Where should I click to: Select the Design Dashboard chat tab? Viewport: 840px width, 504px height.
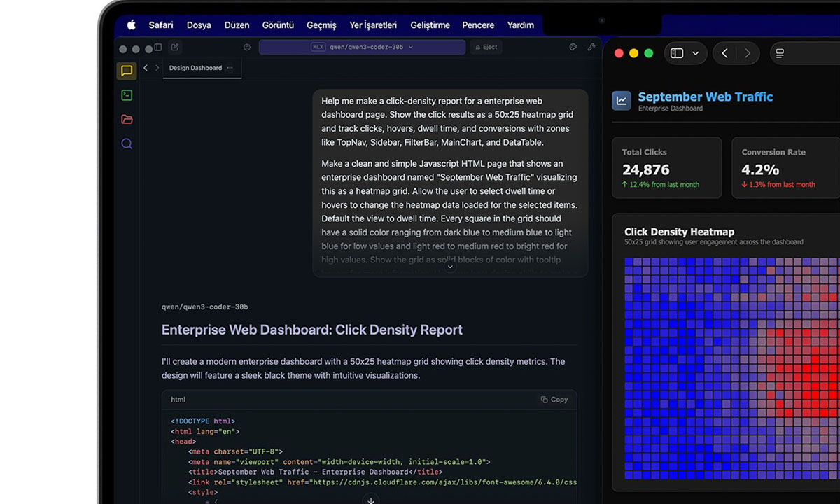pyautogui.click(x=195, y=68)
